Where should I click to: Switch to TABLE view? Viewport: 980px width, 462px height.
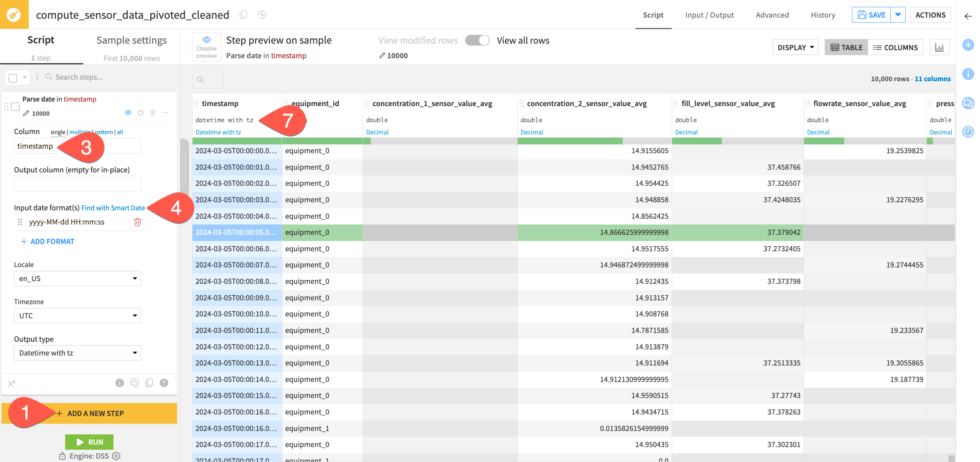tap(846, 48)
